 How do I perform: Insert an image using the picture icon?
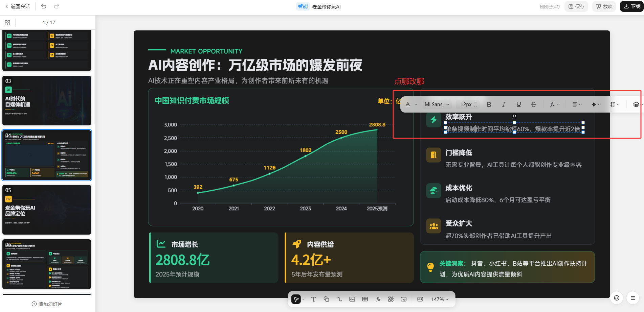tap(352, 299)
